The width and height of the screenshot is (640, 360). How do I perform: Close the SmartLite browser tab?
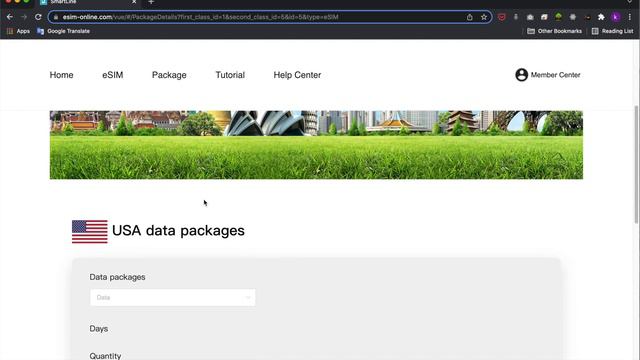point(134,2)
